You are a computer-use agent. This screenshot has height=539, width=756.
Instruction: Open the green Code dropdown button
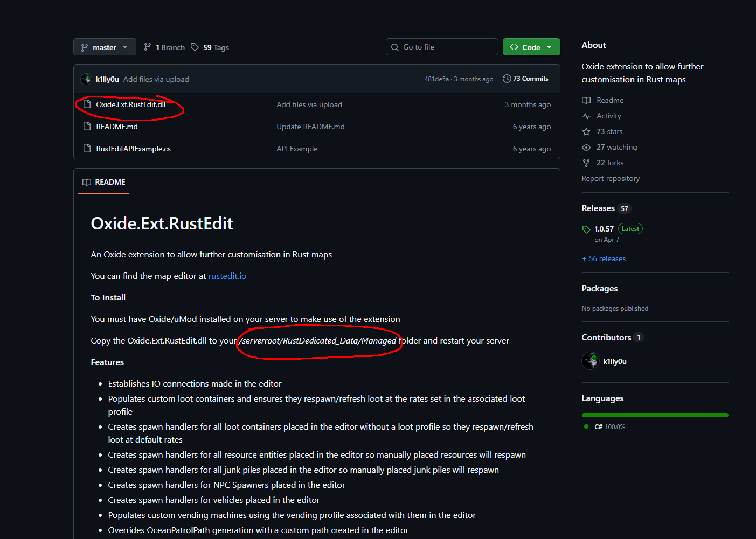(x=531, y=47)
